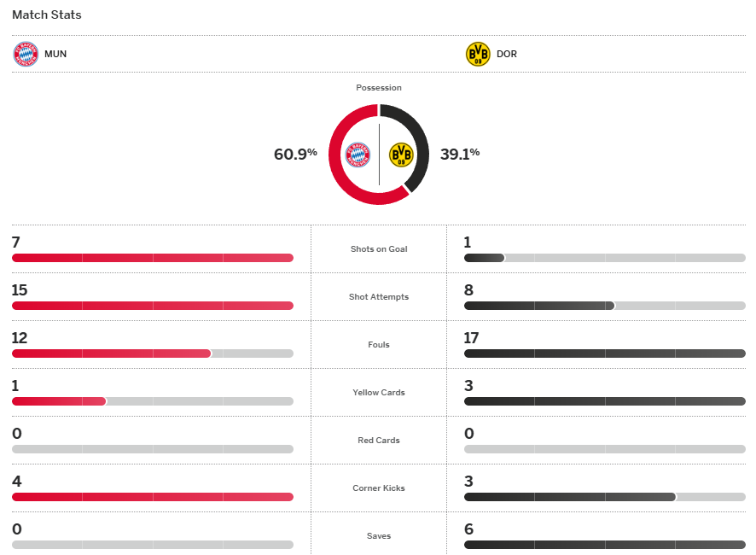Click Bayern's Fouls bar
Viewport: 756px width, 555px height.
pyautogui.click(x=111, y=353)
